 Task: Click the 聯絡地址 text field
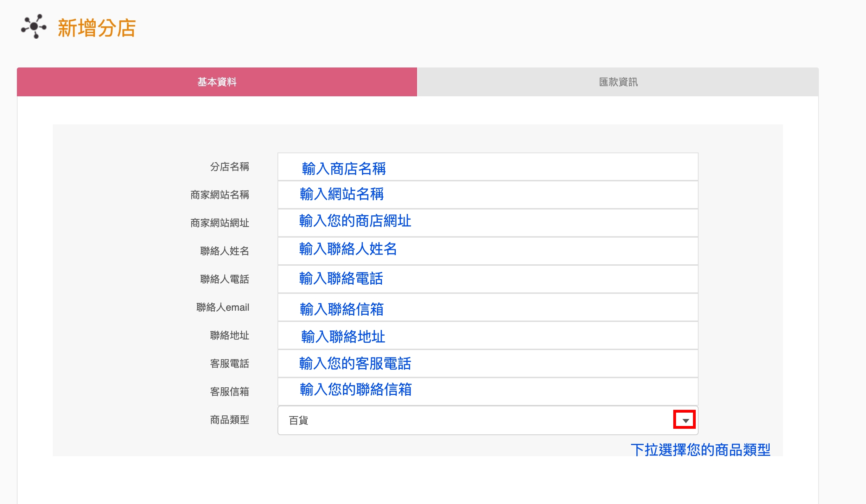[488, 335]
